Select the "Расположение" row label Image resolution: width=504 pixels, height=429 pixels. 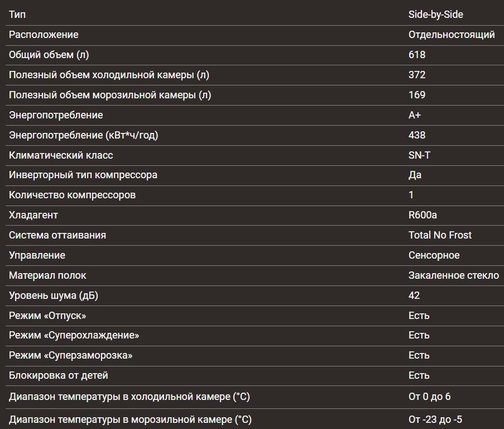[44, 35]
